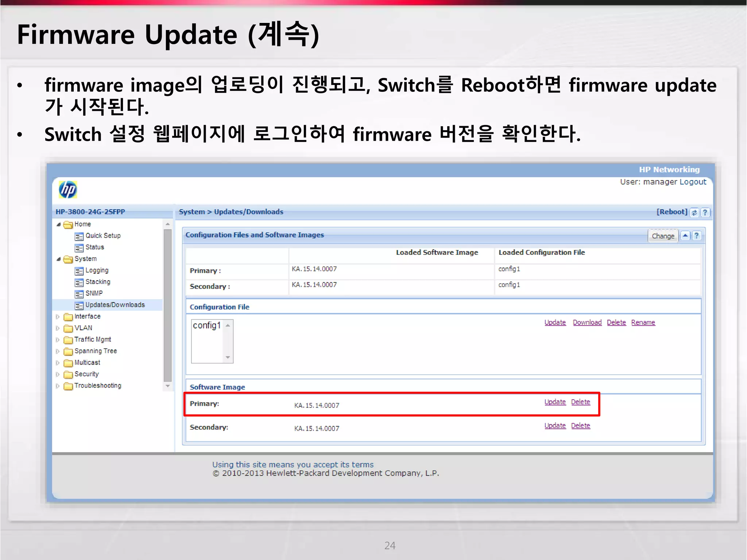Open Status page in navigation tree
The width and height of the screenshot is (747, 560).
coord(95,247)
